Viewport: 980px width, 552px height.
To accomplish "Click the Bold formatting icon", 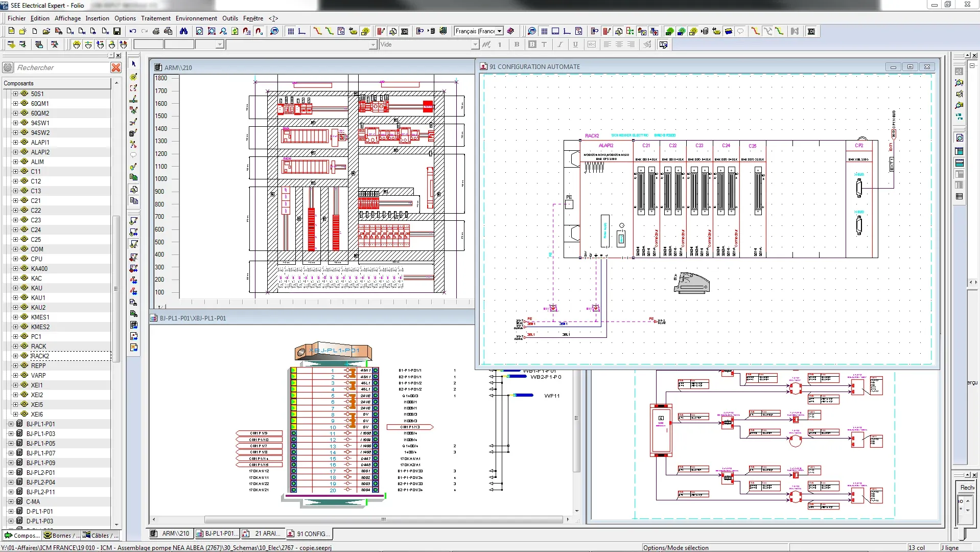I will point(517,44).
